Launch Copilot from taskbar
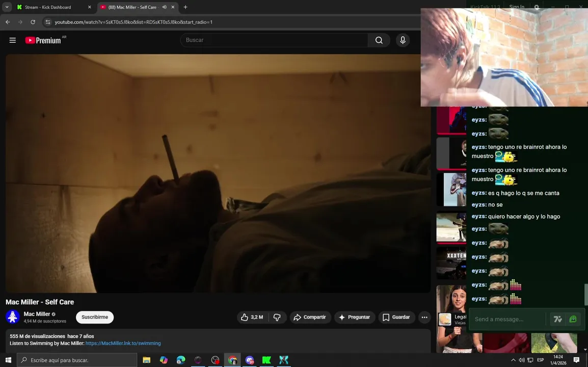This screenshot has height=367, width=588. coord(164,360)
